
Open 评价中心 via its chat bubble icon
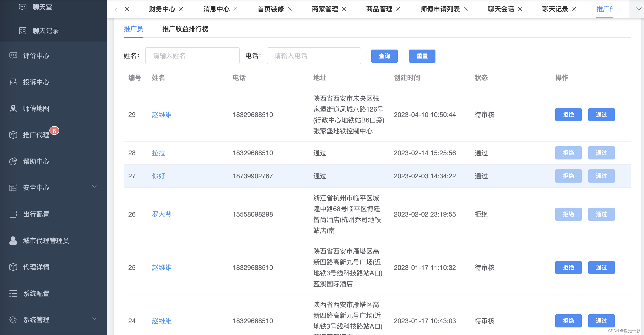[13, 55]
